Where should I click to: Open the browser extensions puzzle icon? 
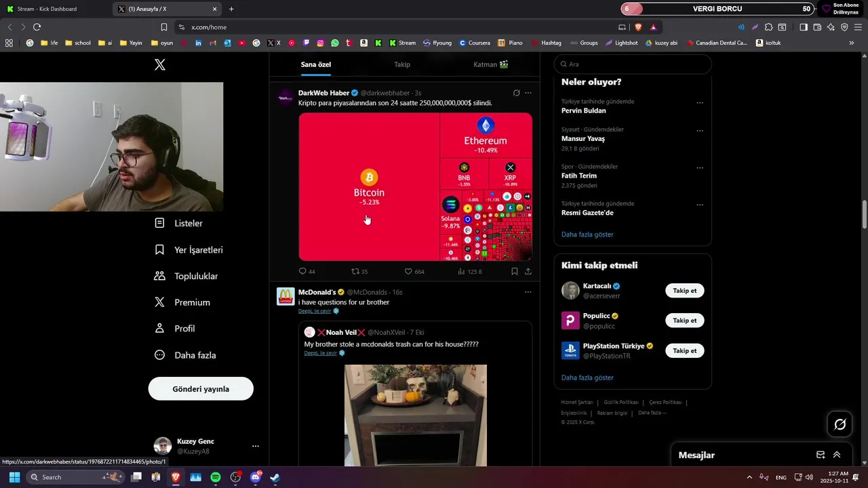click(768, 27)
